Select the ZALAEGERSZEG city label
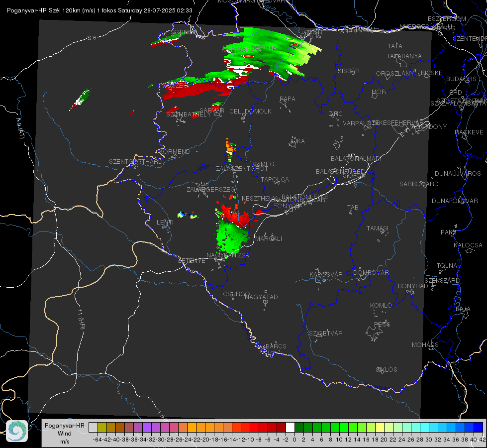The width and height of the screenshot is (487, 448). [x=211, y=189]
